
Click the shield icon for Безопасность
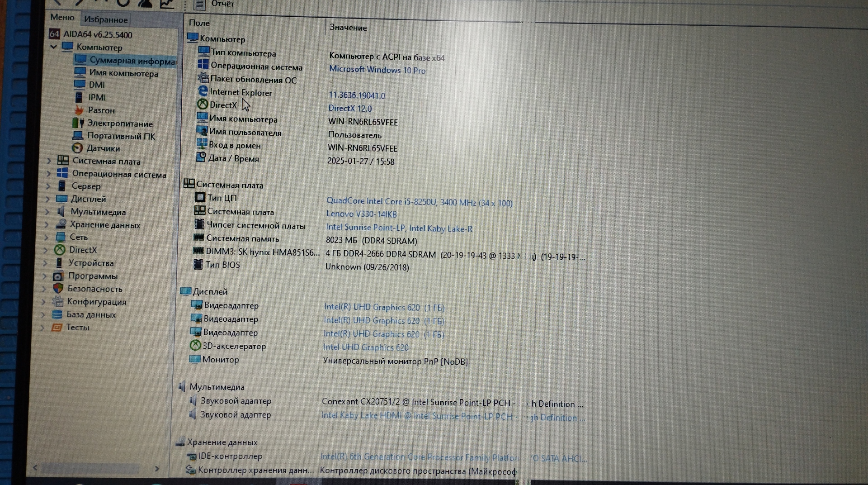58,288
